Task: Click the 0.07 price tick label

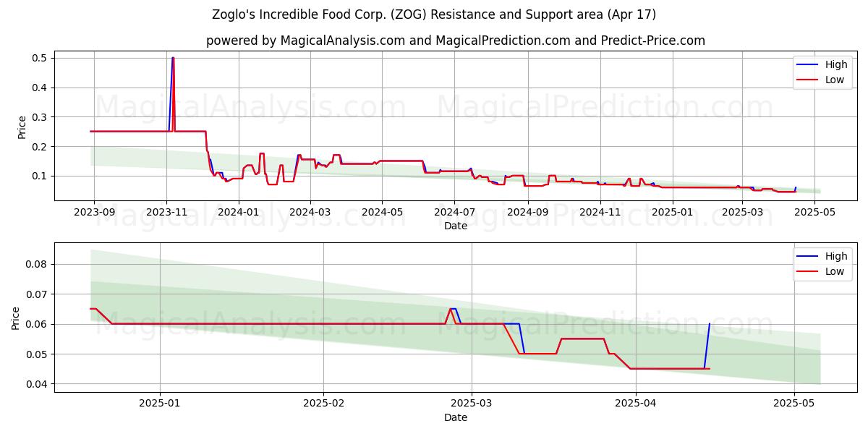Action: (x=38, y=294)
